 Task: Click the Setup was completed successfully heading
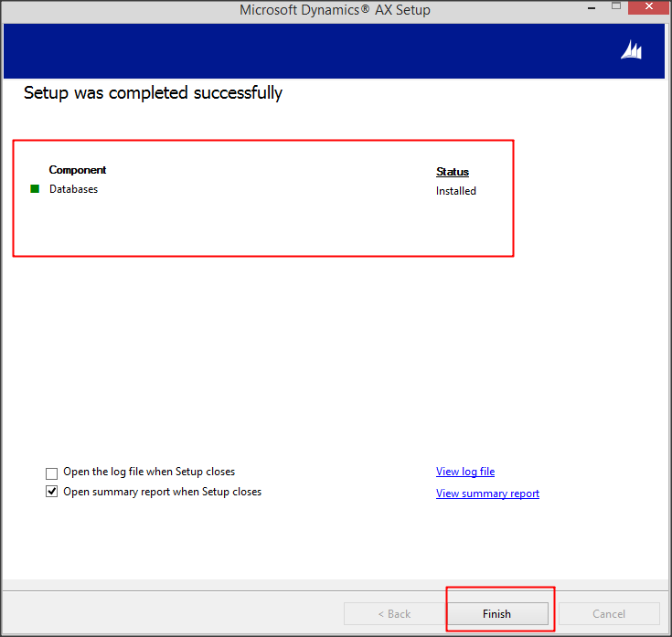coord(153,92)
